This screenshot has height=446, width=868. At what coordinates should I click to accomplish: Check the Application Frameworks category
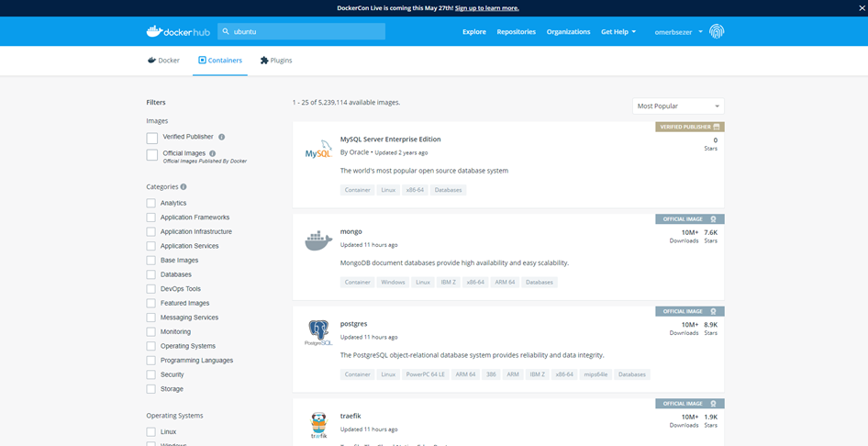[x=151, y=217]
